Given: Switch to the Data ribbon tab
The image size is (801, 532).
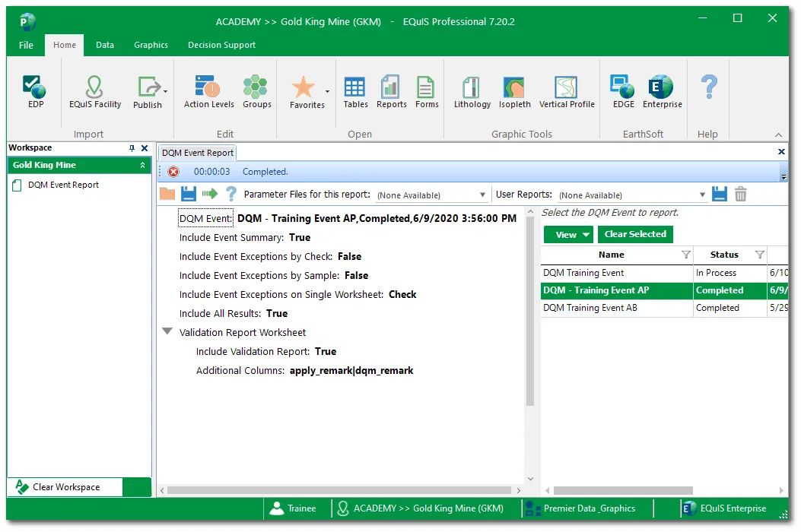Looking at the screenshot, I should point(105,45).
